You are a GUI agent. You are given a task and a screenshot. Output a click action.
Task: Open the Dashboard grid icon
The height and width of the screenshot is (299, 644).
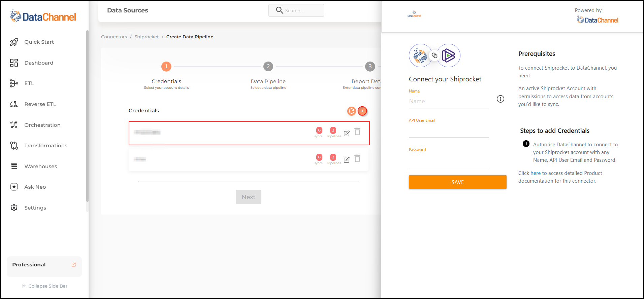(14, 63)
